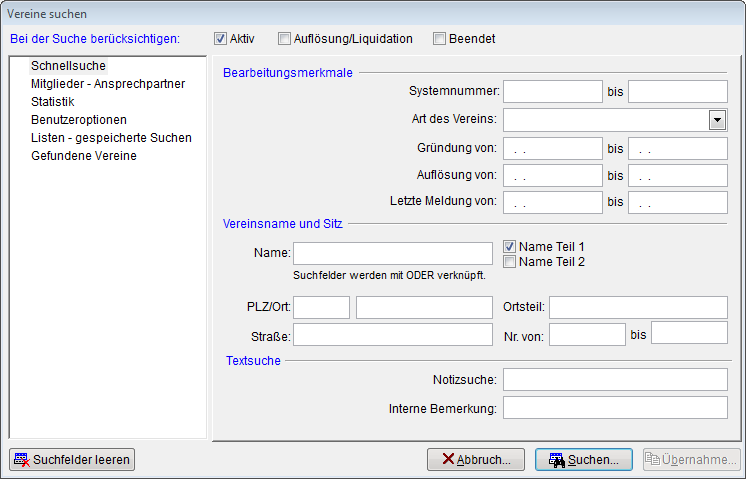Open Benutzeroptionen in the sidebar
Viewport: 746px width, 479px height.
pos(78,120)
